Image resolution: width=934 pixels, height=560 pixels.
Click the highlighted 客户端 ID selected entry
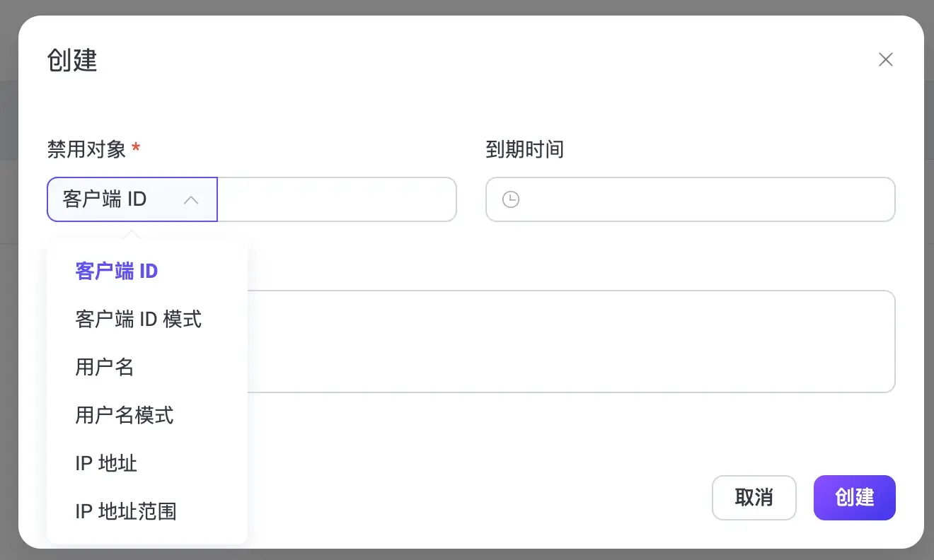tap(116, 271)
